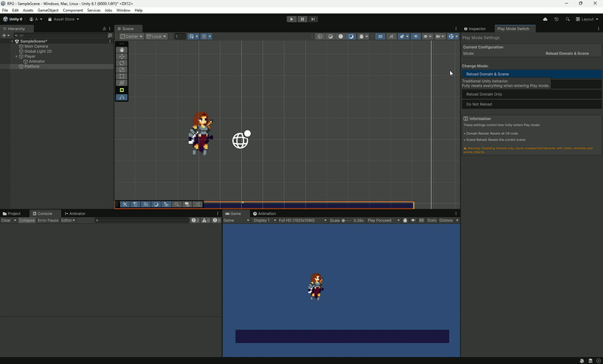Select the Move tool in Scene view

tap(122, 57)
